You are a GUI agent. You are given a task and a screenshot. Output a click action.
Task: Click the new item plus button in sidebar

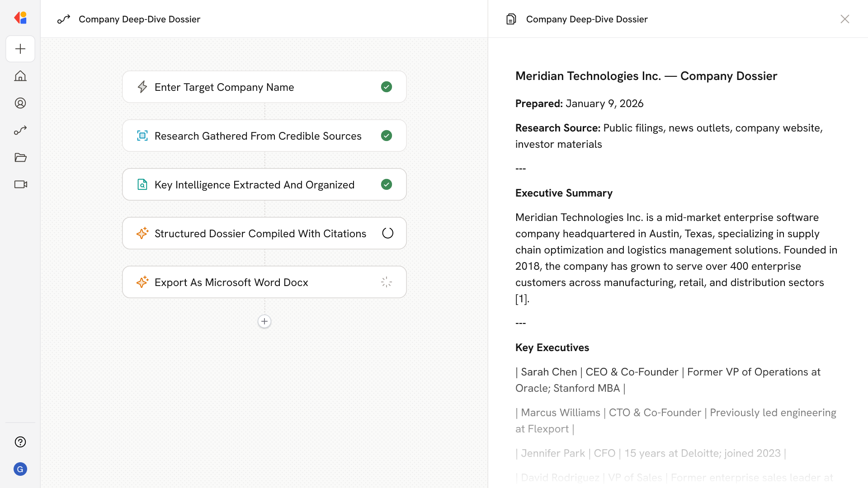[x=20, y=49]
